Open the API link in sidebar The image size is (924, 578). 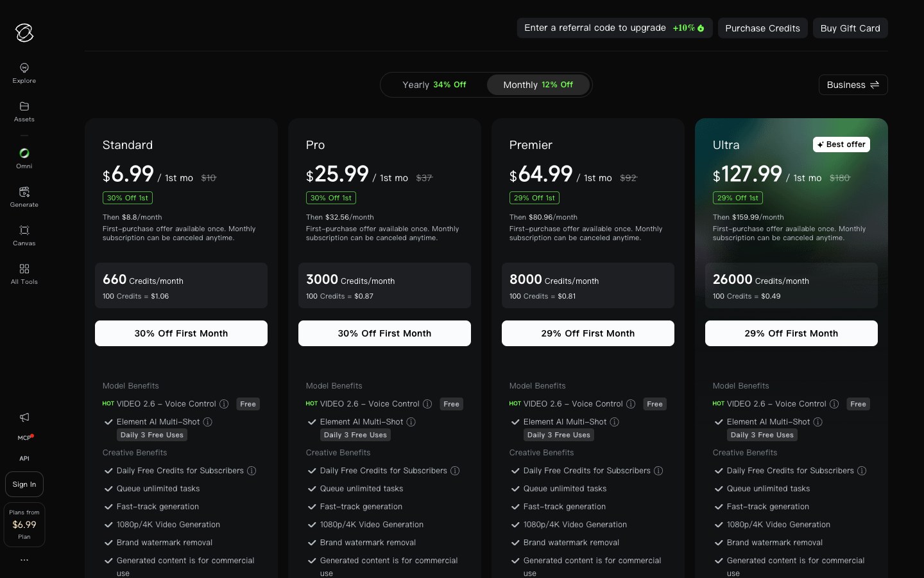(x=24, y=459)
